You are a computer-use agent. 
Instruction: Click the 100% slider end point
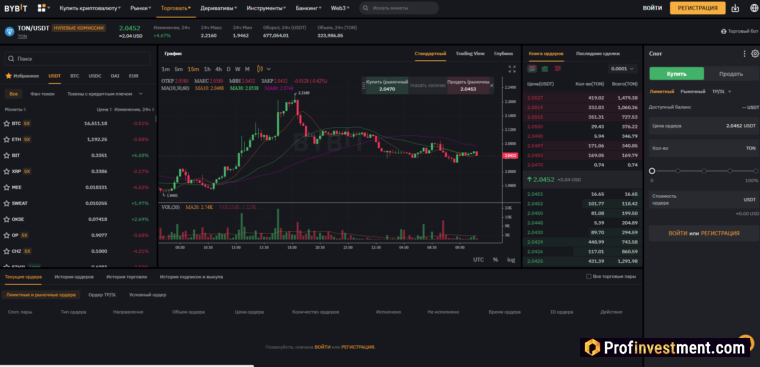[755, 171]
